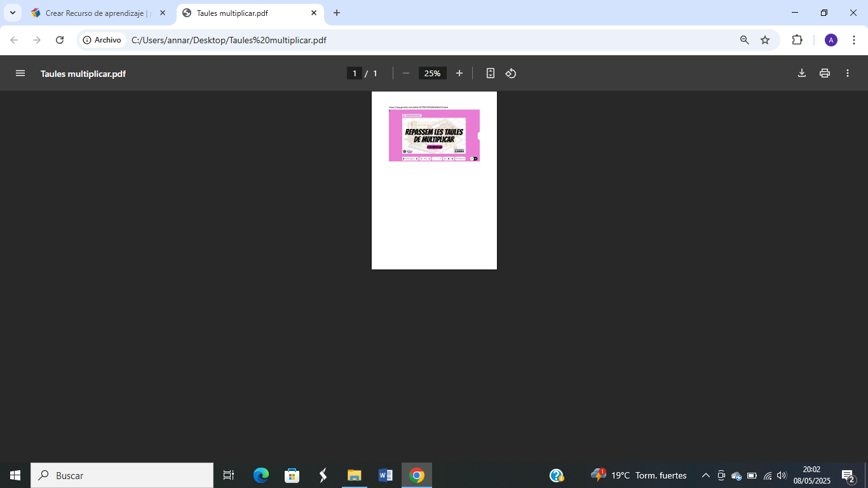Zoom out the PDF with the minus button
This screenshot has width=868, height=488.
point(406,73)
